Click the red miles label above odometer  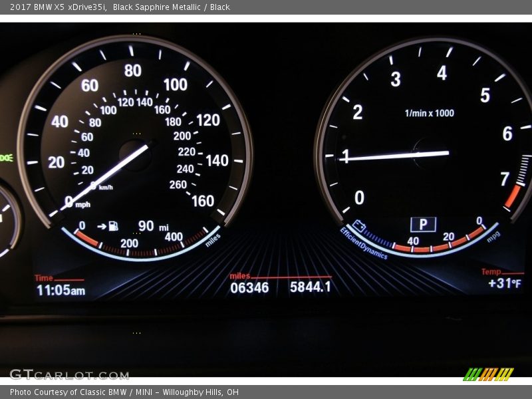coord(240,275)
